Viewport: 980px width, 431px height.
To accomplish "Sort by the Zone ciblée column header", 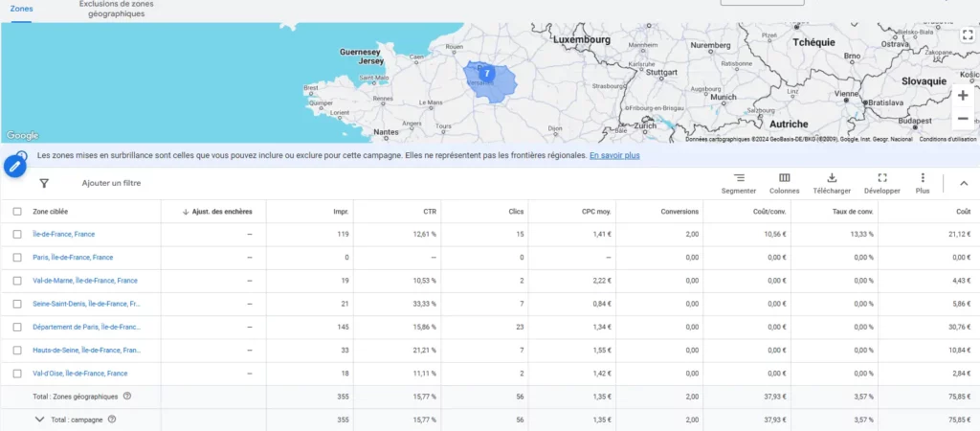I will [51, 212].
